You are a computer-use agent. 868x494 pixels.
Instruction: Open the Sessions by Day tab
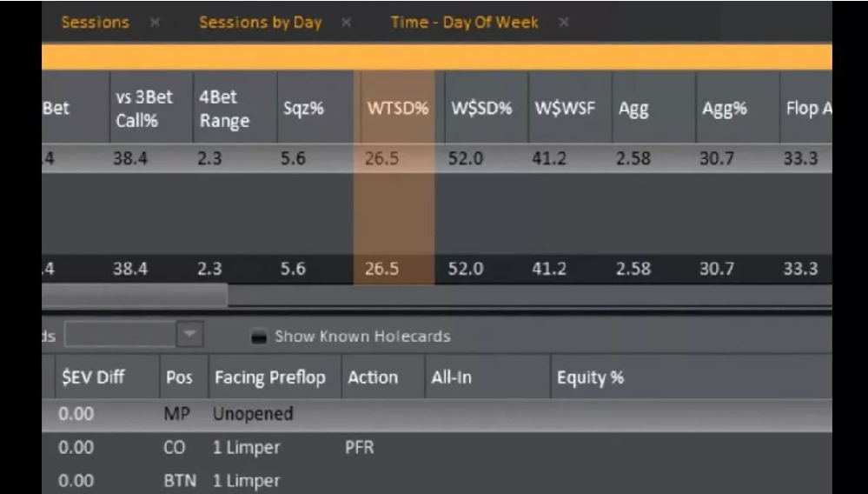(260, 23)
